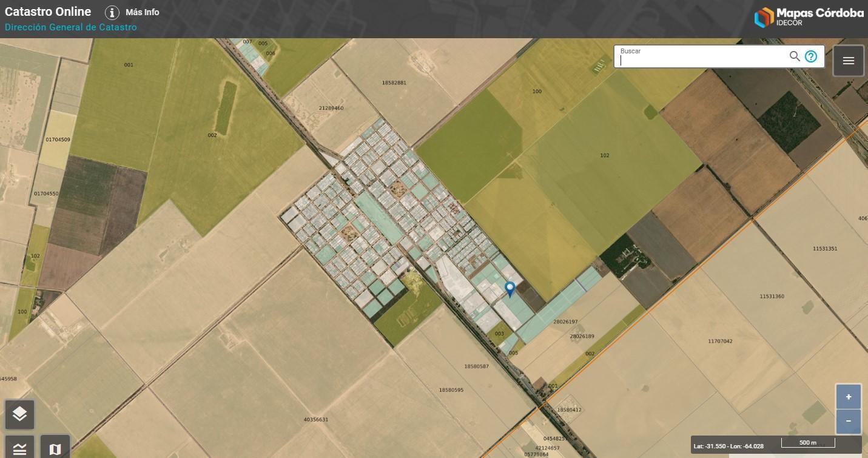Select parcel labeled 21289460
Viewport: 868px width, 458px height.
[x=331, y=108]
